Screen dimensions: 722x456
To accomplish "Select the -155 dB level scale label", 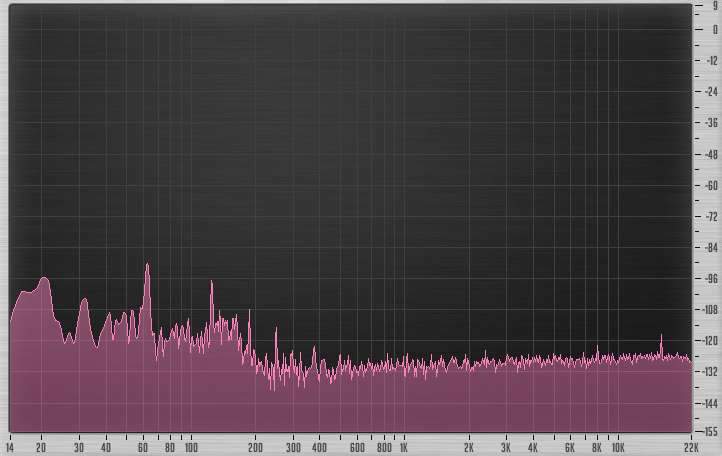I will 710,431.
